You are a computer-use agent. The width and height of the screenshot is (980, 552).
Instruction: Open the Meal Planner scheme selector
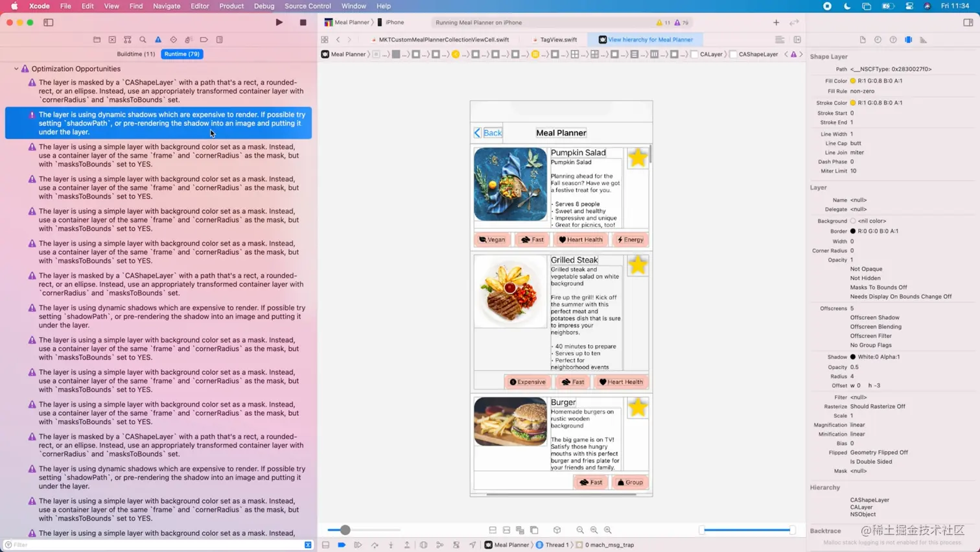(347, 22)
